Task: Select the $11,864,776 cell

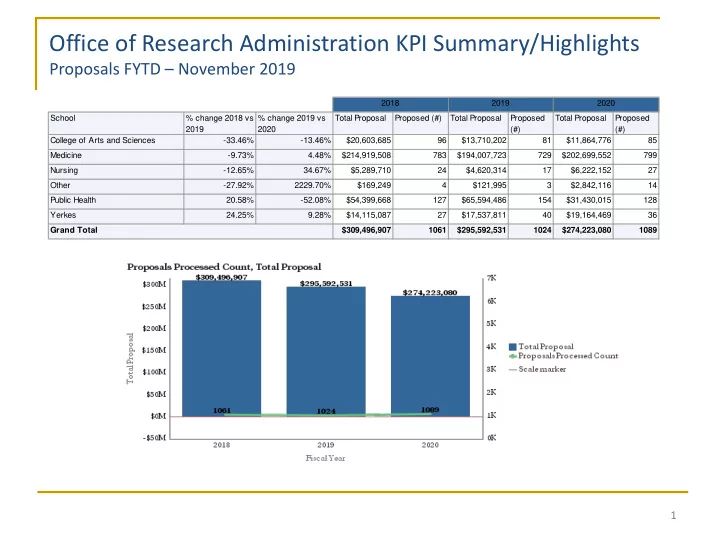Action: (x=583, y=141)
